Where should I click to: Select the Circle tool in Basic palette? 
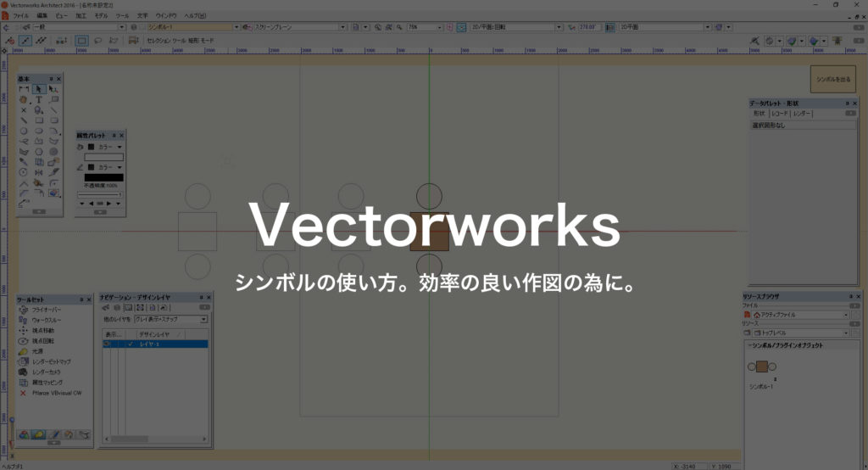[23, 131]
